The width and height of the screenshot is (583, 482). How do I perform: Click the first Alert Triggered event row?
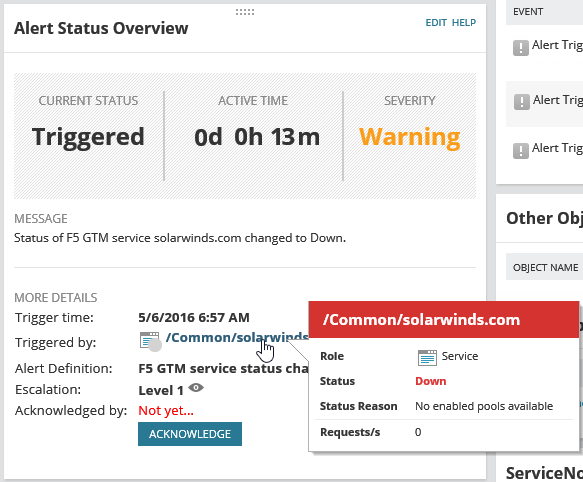click(545, 48)
